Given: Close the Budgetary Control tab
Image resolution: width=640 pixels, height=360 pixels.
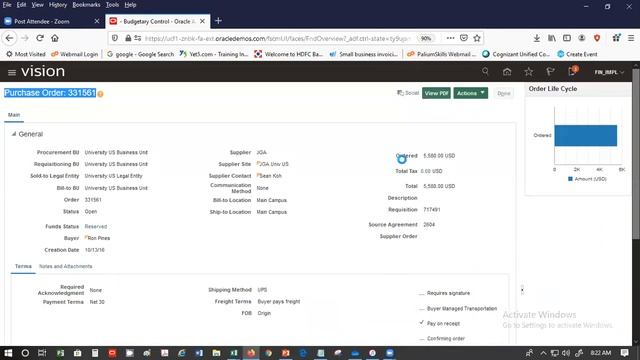Looking at the screenshot, I should point(202,21).
